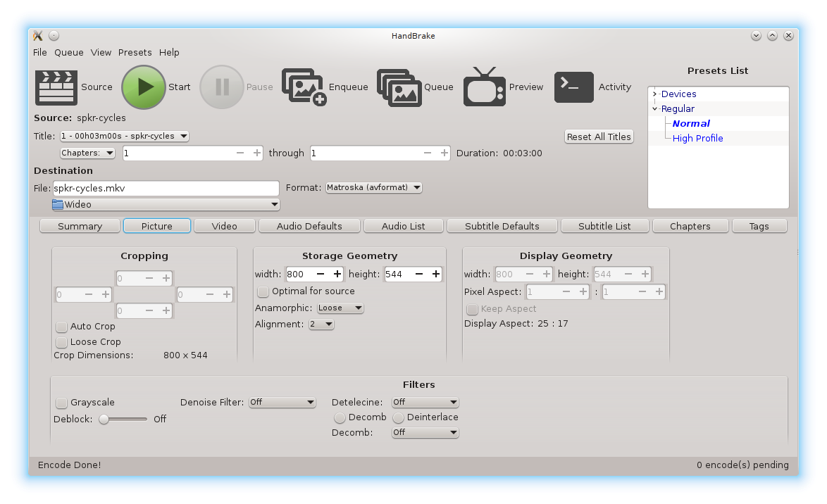This screenshot has width=827, height=504.
Task: Switch to the Tags tab
Action: [x=759, y=226]
